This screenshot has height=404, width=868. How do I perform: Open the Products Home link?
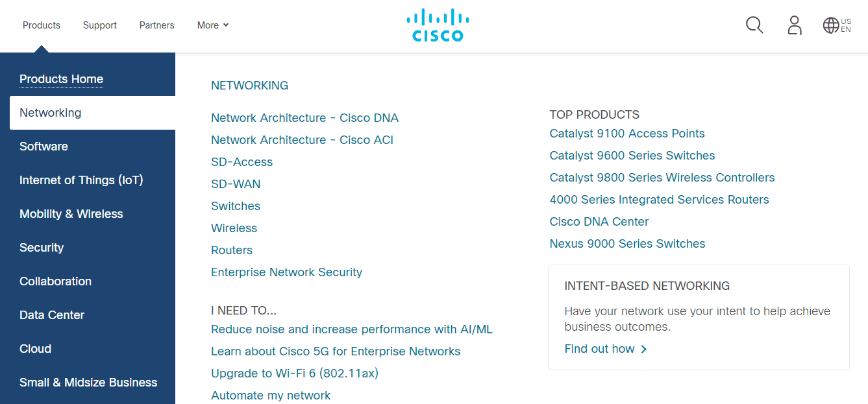pyautogui.click(x=61, y=78)
